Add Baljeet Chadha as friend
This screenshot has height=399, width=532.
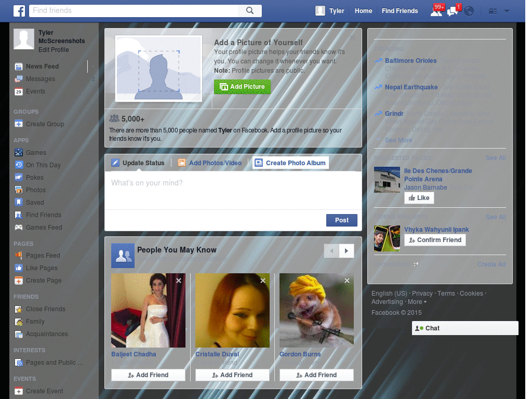click(x=148, y=375)
